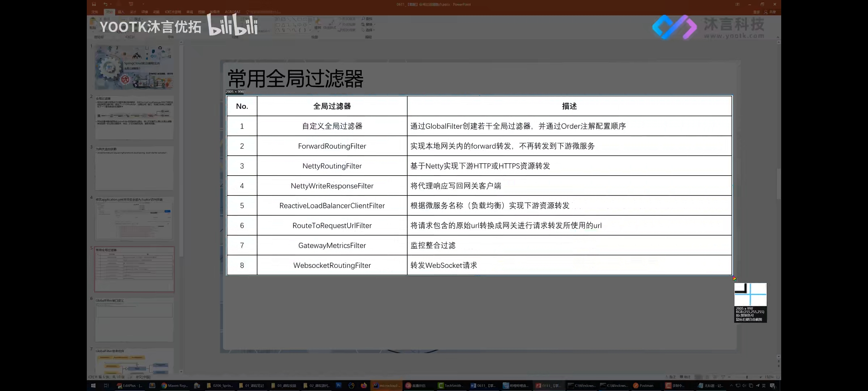Image resolution: width=868 pixels, height=391 pixels.
Task: Switch to microcloud IntelliJ window on taskbar
Action: (386, 386)
